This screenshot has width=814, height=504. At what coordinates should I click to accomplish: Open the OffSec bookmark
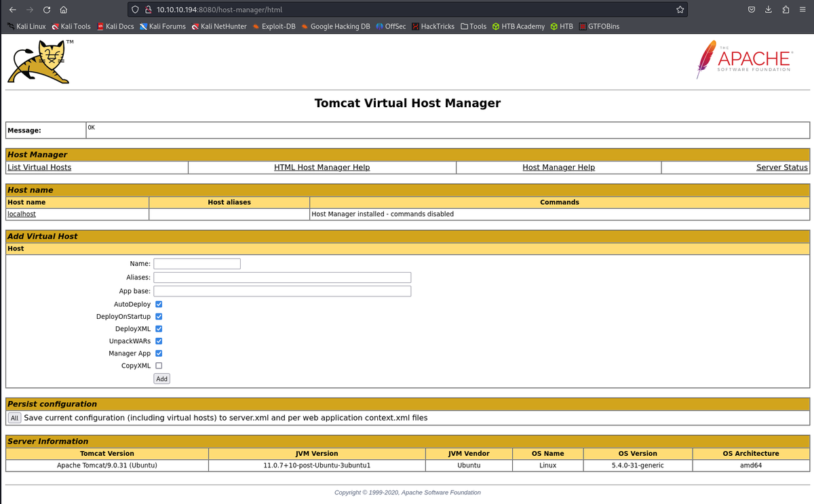point(391,26)
